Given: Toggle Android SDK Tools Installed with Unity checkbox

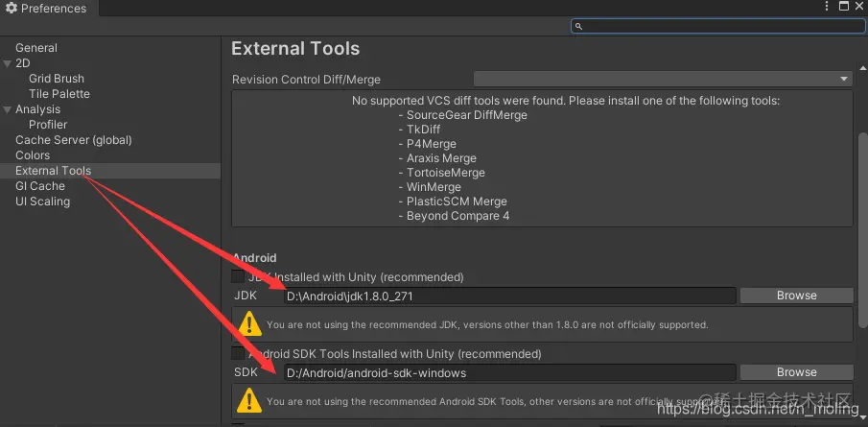Looking at the screenshot, I should click(238, 353).
